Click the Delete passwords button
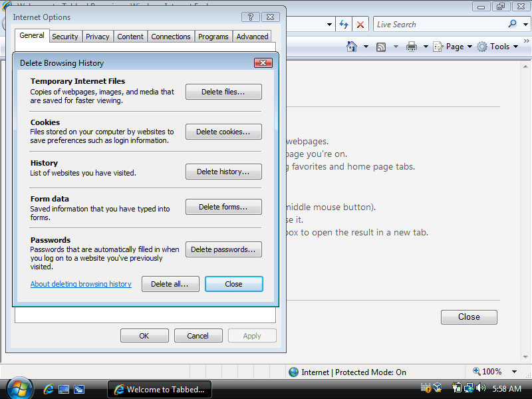The image size is (532, 399). tap(223, 249)
